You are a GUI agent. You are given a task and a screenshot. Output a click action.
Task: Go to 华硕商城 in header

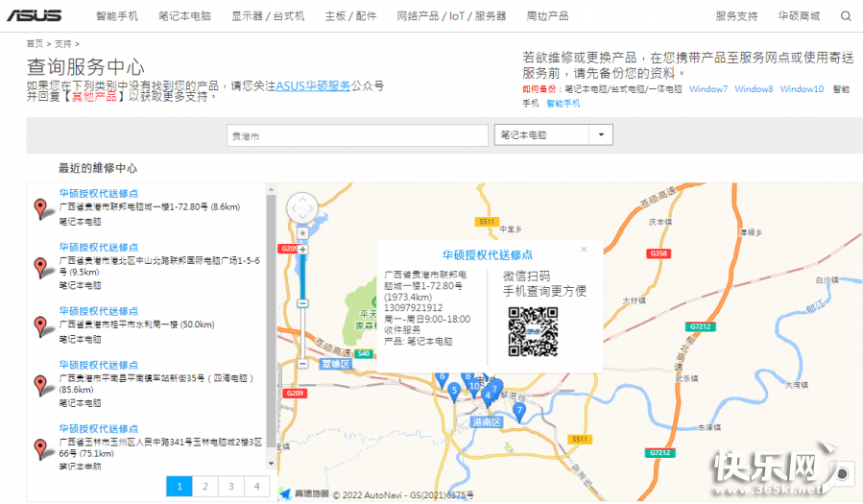(x=799, y=16)
